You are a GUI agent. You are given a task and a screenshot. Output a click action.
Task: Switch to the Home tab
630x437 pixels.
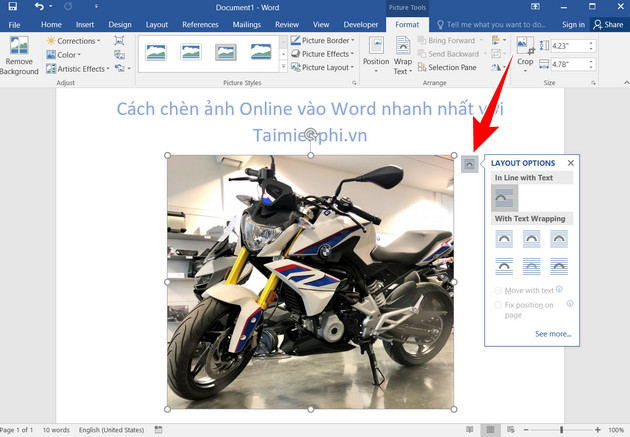click(x=51, y=25)
